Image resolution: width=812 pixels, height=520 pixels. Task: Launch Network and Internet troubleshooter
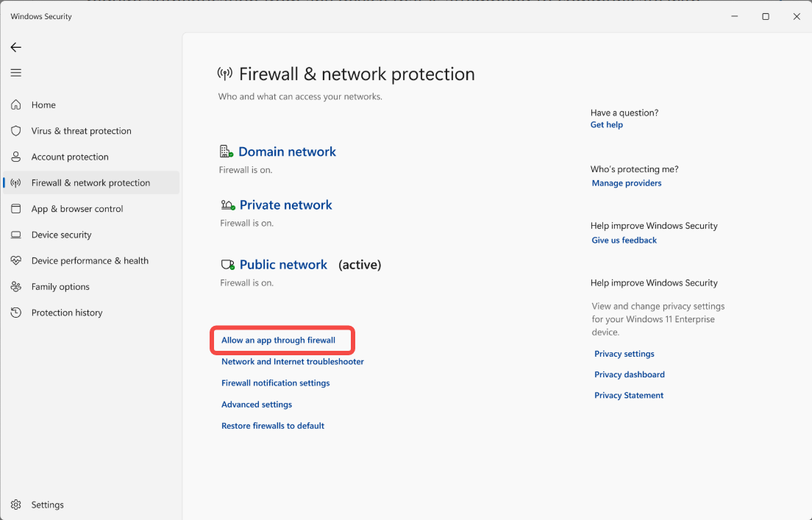pyautogui.click(x=293, y=362)
